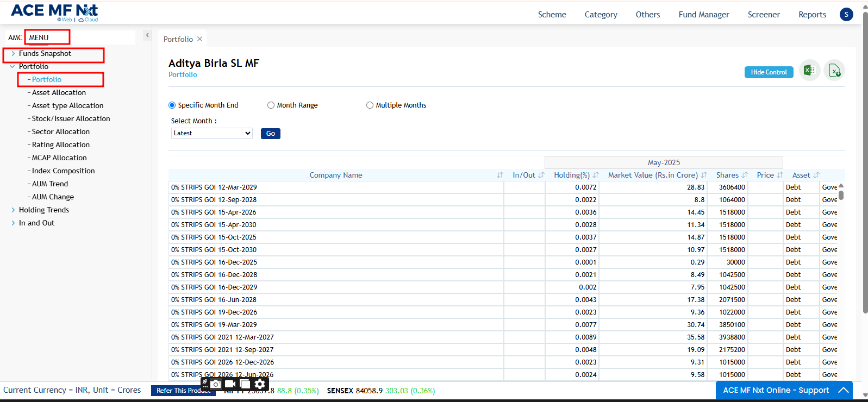Viewport: 868px width, 402px height.
Task: Open the user profile avatar
Action: click(x=846, y=15)
